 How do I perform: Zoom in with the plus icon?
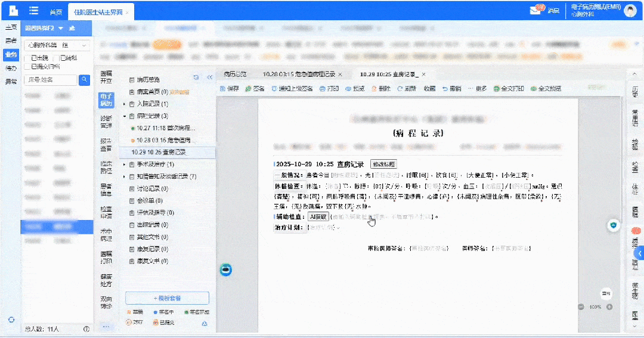point(609,307)
